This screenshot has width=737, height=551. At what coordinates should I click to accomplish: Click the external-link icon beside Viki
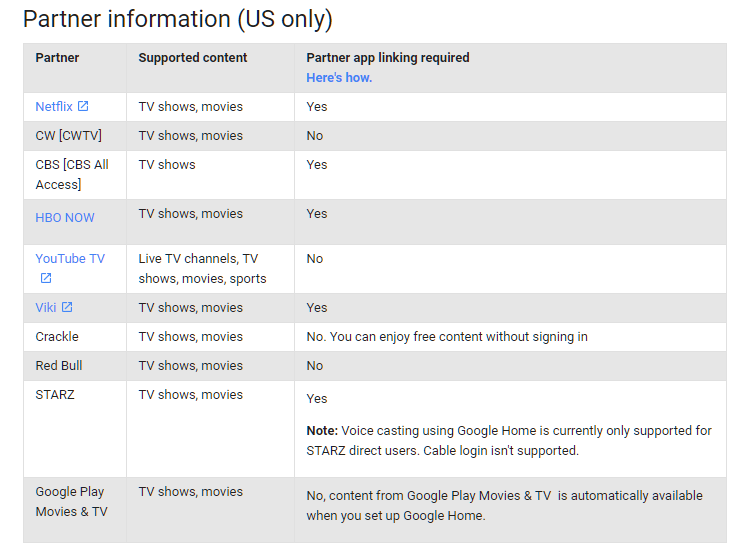click(67, 307)
